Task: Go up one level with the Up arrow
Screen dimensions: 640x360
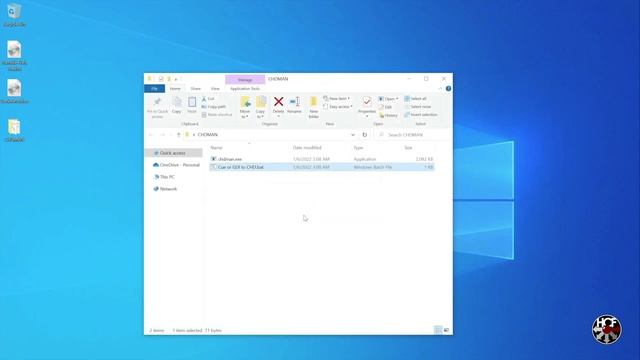Action: 178,135
